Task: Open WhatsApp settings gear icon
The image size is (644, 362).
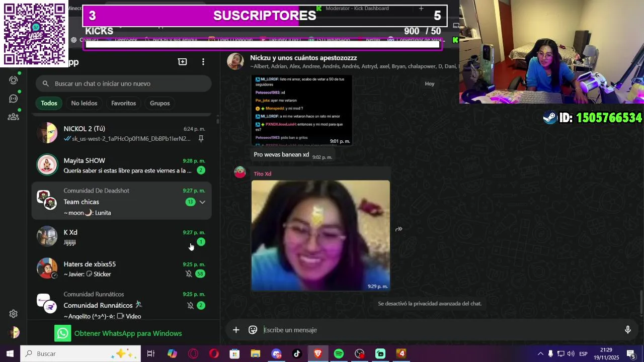Action: tap(14, 314)
